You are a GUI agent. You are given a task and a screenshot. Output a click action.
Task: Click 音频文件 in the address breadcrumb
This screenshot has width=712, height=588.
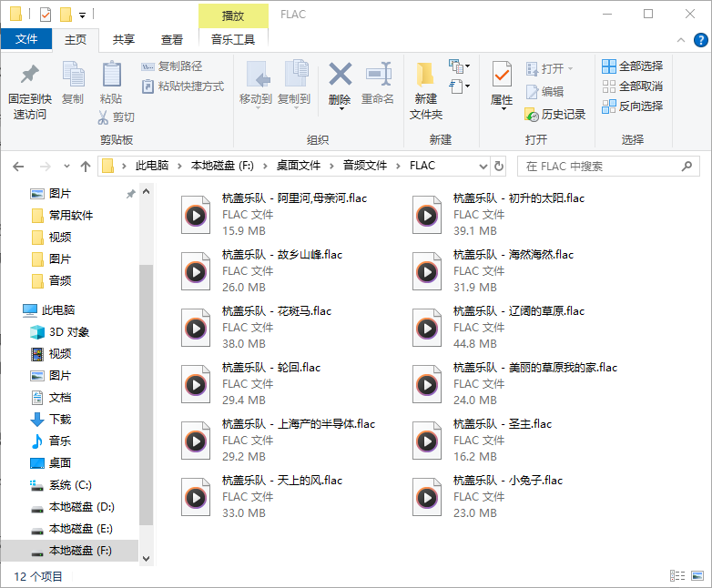(x=364, y=166)
